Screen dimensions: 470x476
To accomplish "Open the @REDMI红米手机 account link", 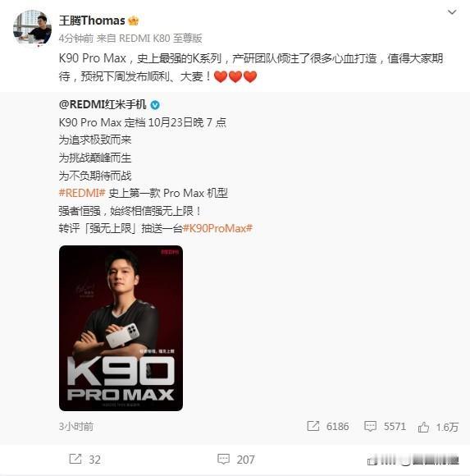I will [x=103, y=104].
